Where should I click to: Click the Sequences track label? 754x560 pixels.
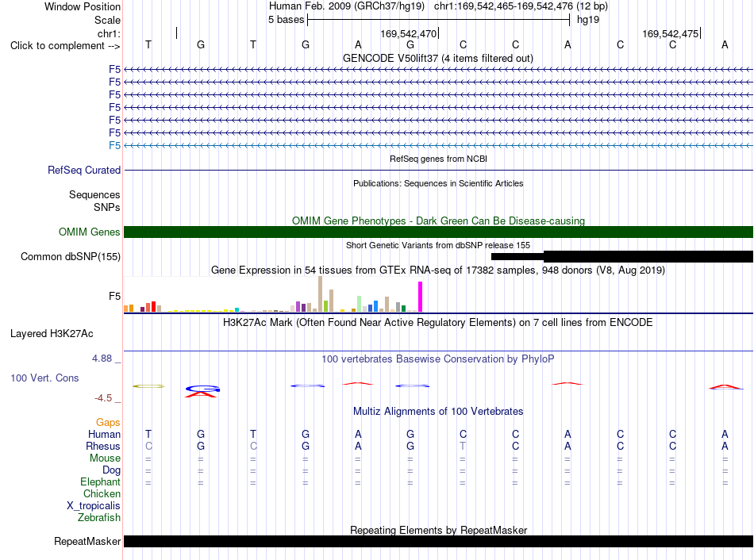tap(94, 194)
